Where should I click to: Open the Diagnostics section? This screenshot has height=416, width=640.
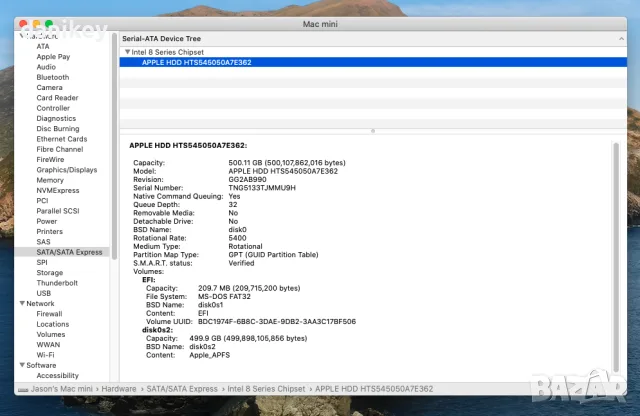click(x=56, y=118)
